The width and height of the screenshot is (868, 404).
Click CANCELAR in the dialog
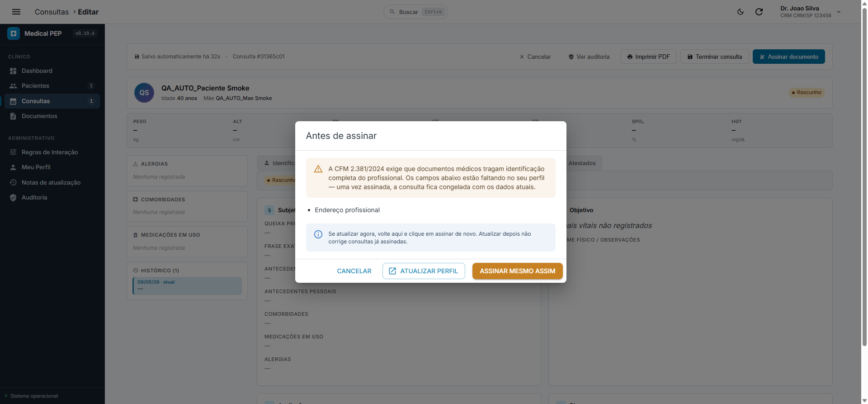(354, 271)
